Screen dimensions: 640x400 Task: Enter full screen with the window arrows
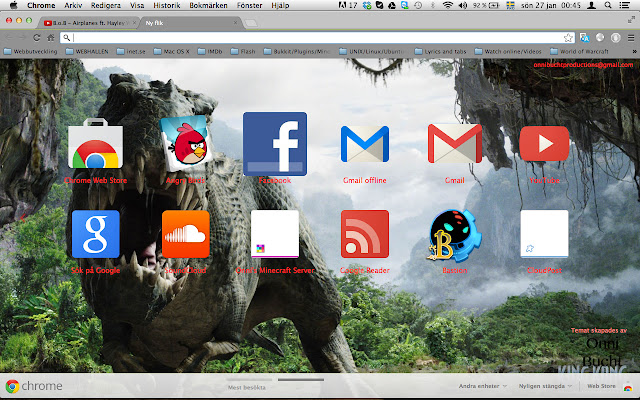pyautogui.click(x=631, y=19)
